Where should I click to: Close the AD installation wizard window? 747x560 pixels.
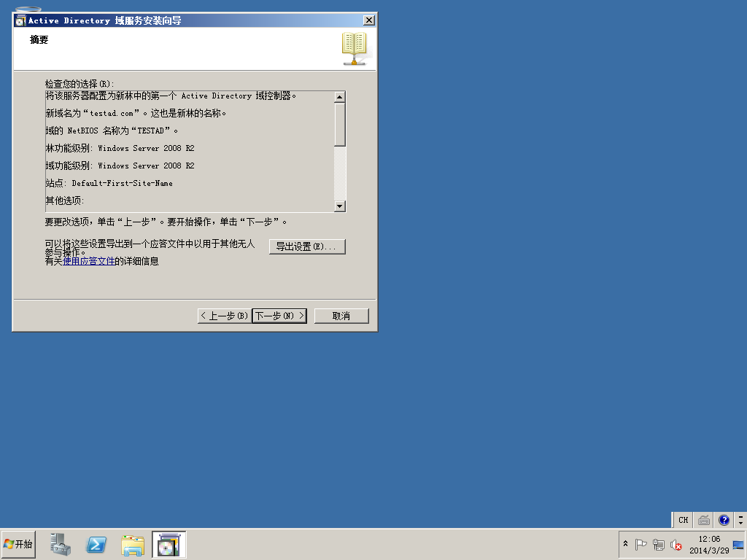pyautogui.click(x=368, y=20)
